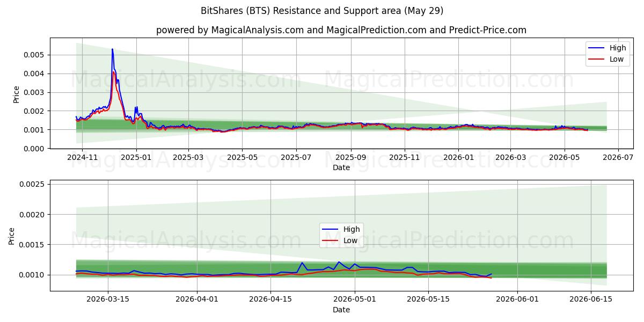The width and height of the screenshot is (644, 322).
Task: Click the '2024-11' tick label
Action: click(82, 157)
